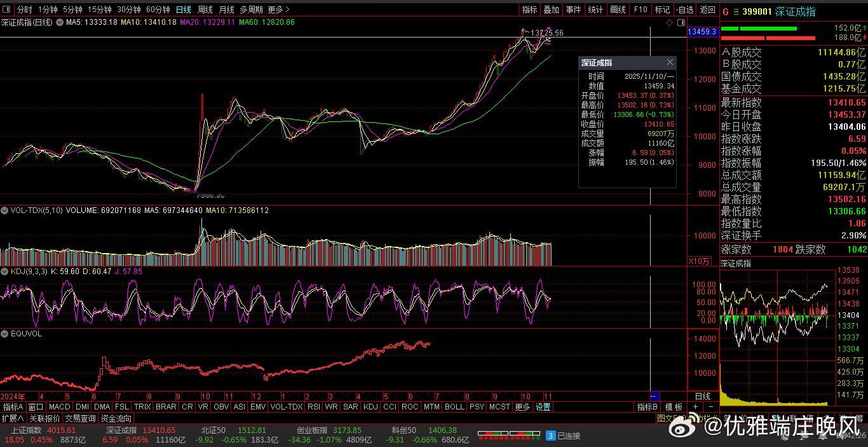Apply the MCST indicator

click(499, 407)
